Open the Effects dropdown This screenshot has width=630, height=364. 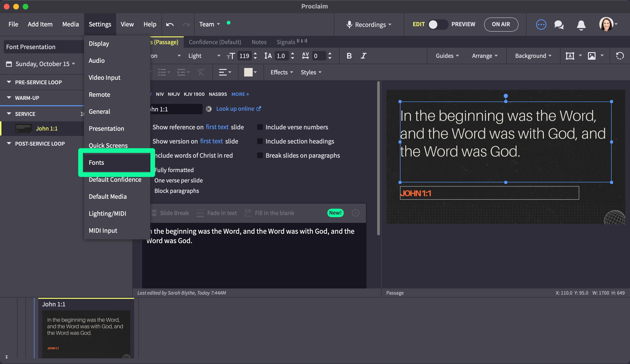(281, 72)
